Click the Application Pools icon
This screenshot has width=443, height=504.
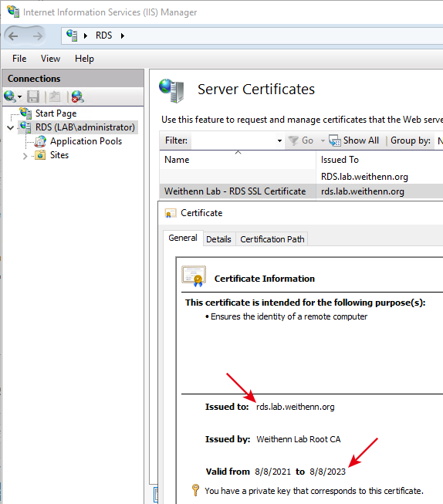pyautogui.click(x=40, y=141)
